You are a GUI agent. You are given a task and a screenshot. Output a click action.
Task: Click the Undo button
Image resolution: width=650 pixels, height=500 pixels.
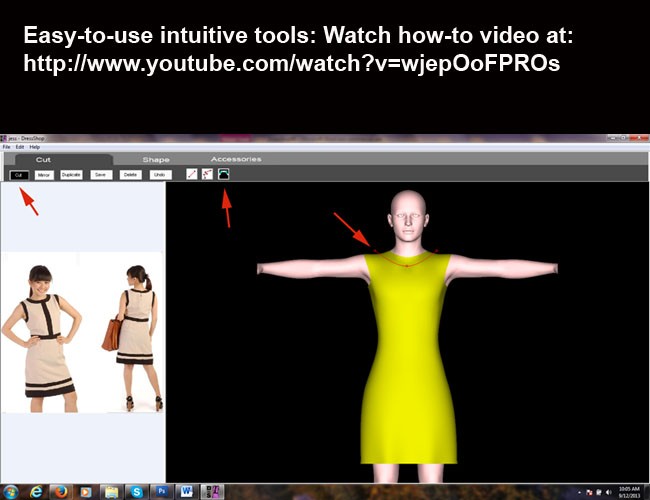click(160, 175)
